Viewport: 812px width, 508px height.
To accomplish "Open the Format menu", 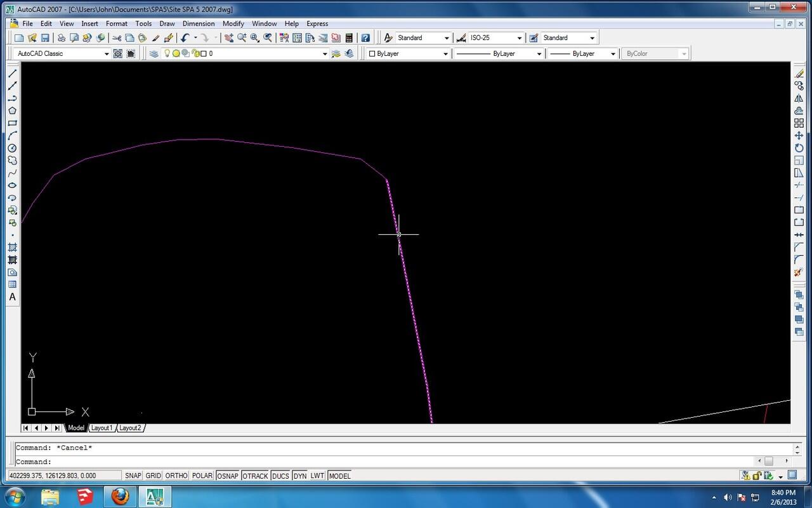I will click(x=117, y=23).
